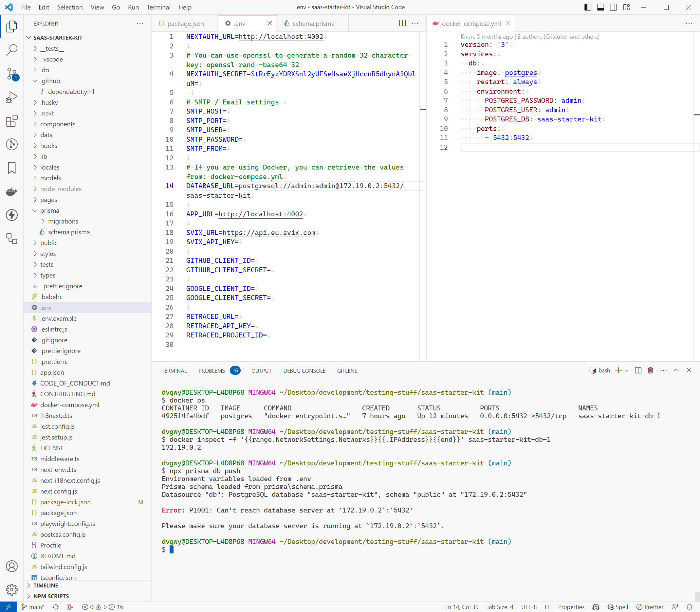Create a new terminal with the plus icon
Image resolution: width=700 pixels, height=612 pixels.
click(618, 370)
